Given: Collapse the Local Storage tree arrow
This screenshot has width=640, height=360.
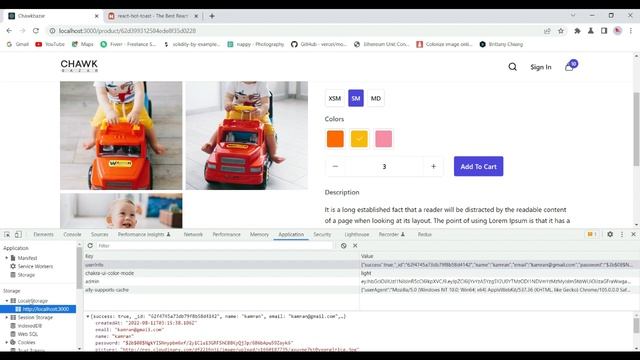Looking at the screenshot, I should 7,301.
